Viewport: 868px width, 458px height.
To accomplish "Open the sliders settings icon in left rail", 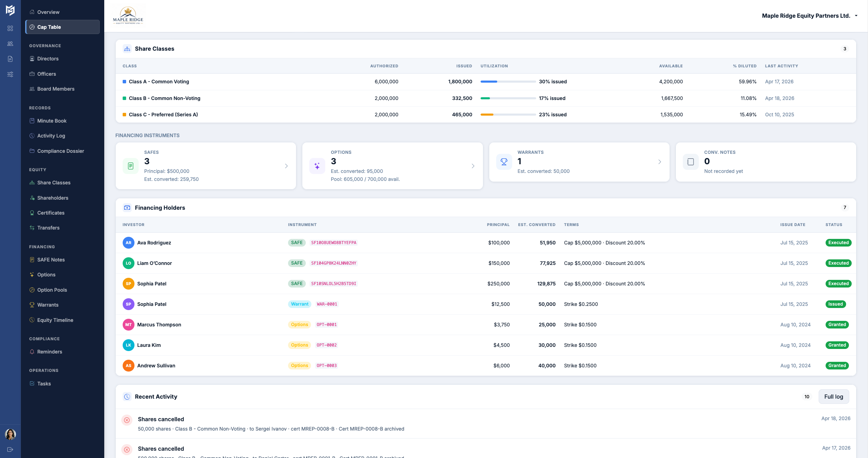I will click(10, 74).
